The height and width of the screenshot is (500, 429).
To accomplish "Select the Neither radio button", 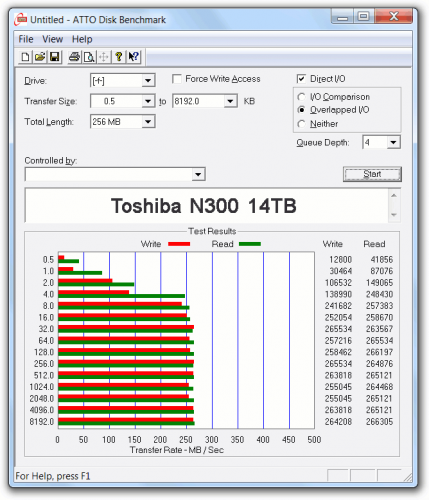I will tap(302, 124).
